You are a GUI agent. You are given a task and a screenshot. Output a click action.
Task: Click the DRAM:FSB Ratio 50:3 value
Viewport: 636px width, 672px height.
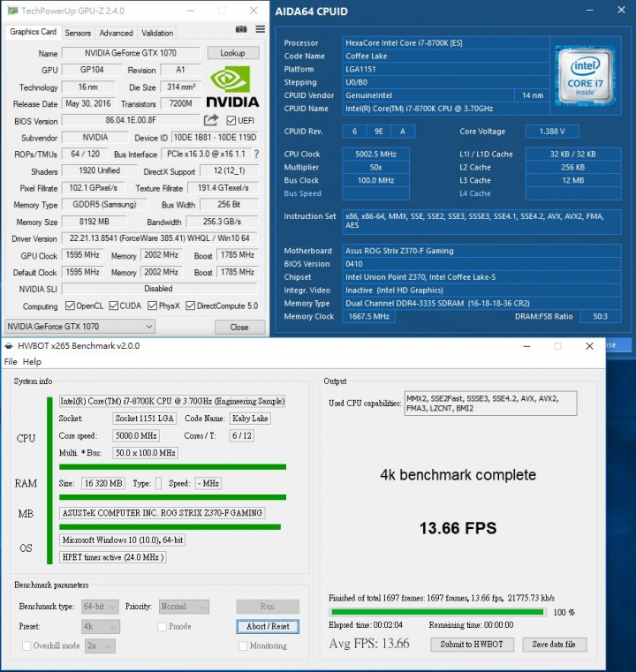pos(600,317)
